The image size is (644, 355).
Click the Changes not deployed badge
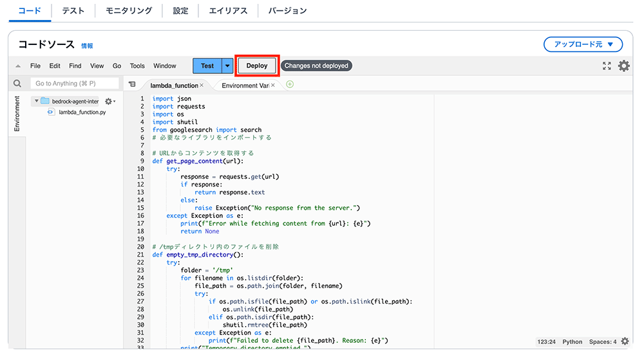coord(316,66)
